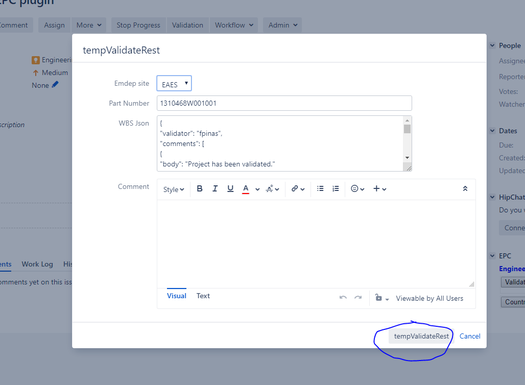This screenshot has width=525, height=385.
Task: Collapse the EPC section
Action: click(x=493, y=256)
